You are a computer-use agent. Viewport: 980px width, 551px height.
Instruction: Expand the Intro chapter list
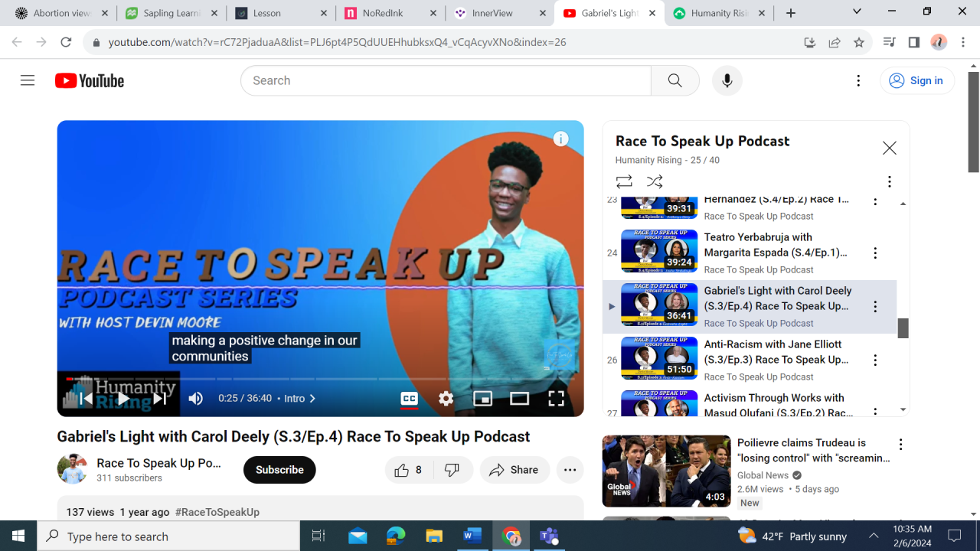[300, 399]
